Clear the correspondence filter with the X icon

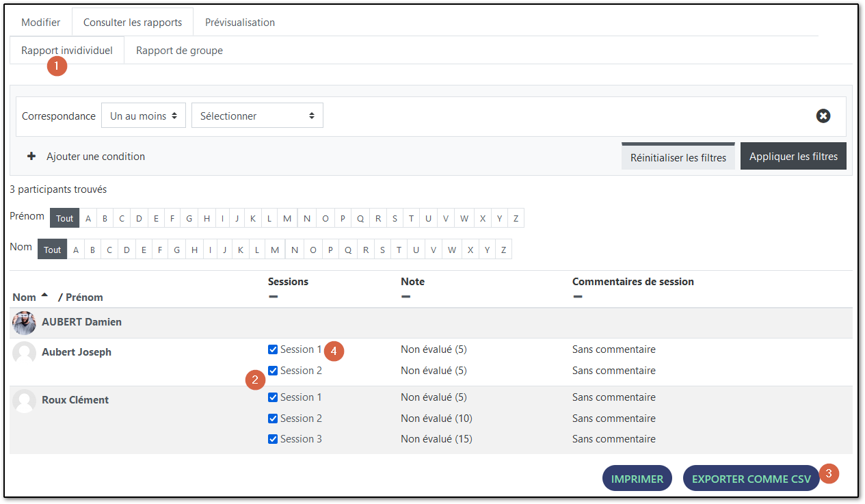click(x=823, y=116)
